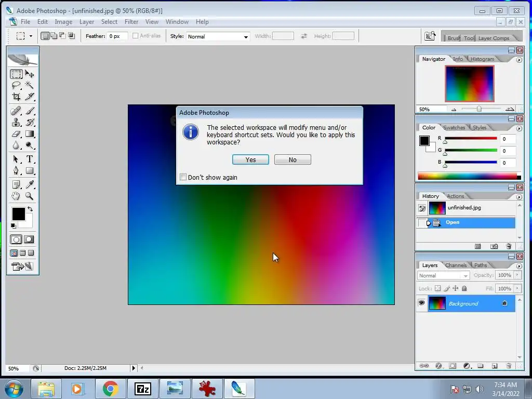
Task: Select the Brush tool
Action: pos(30,111)
